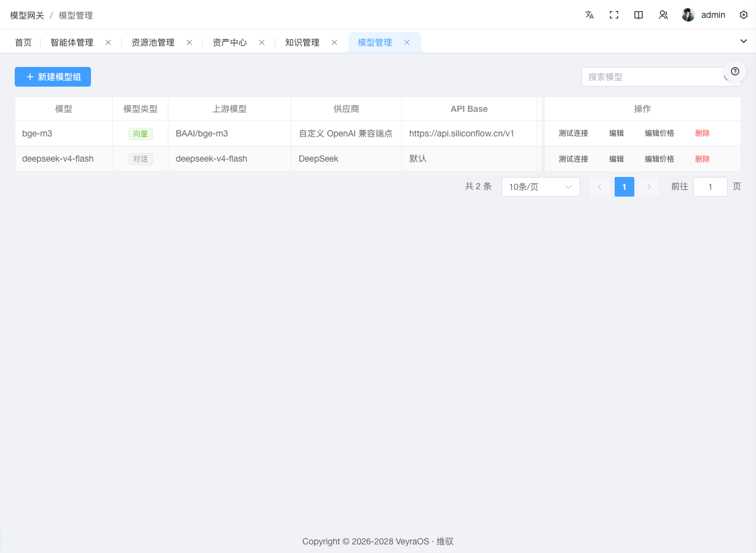Select the active 模型管理 tab

375,42
